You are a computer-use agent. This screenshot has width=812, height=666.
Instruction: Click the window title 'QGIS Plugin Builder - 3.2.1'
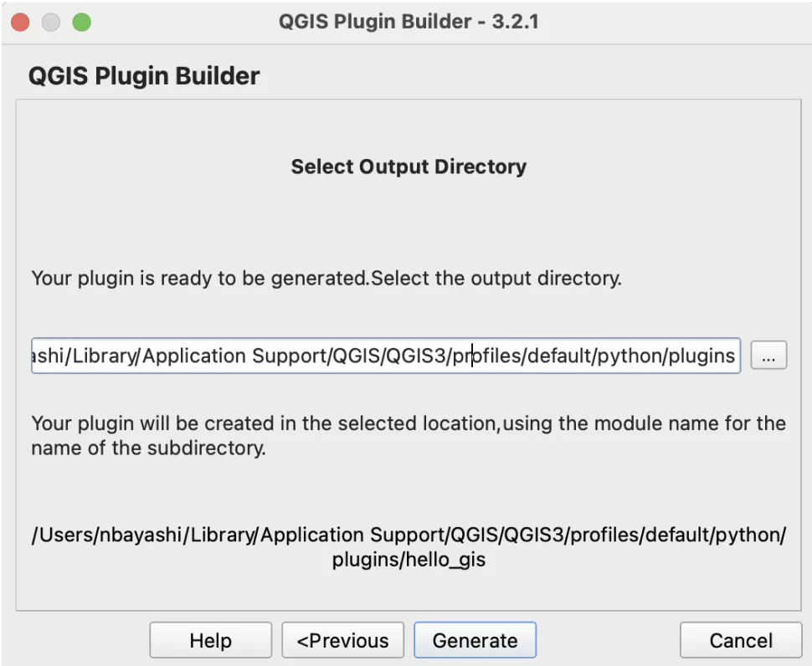point(409,22)
